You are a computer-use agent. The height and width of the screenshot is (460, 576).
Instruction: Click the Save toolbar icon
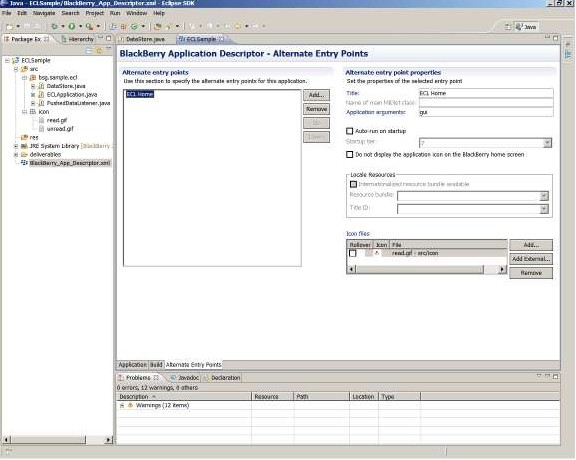(27, 26)
